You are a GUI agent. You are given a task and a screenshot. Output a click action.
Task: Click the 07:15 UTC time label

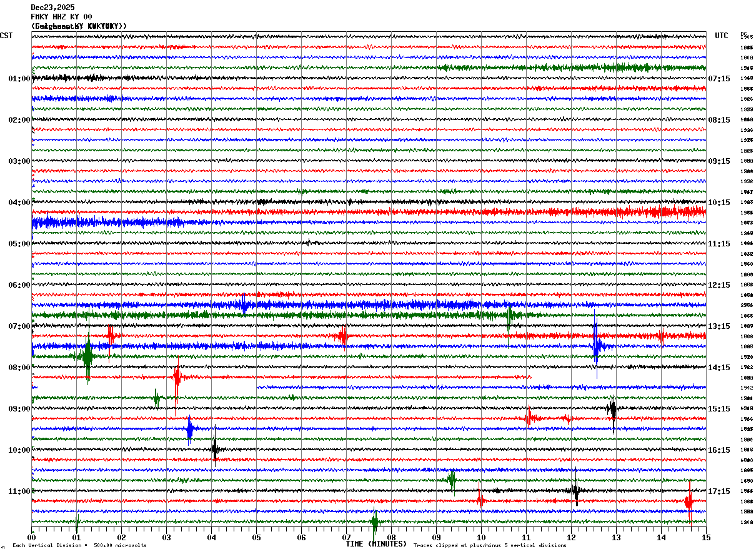[720, 79]
